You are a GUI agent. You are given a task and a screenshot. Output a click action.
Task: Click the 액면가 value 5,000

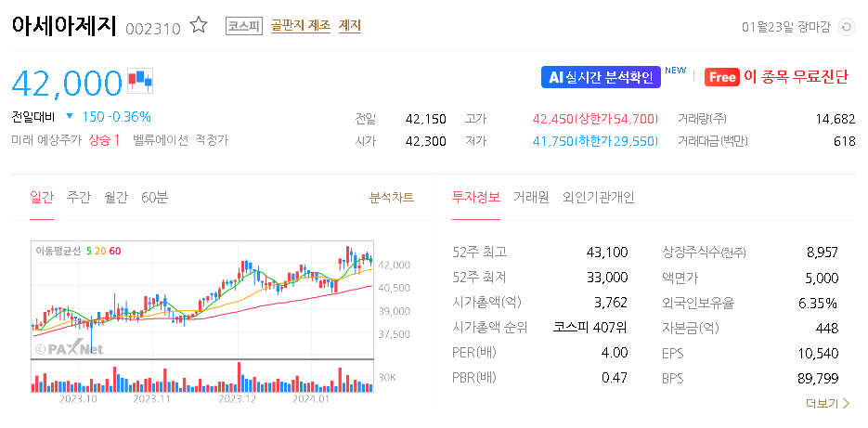point(822,278)
